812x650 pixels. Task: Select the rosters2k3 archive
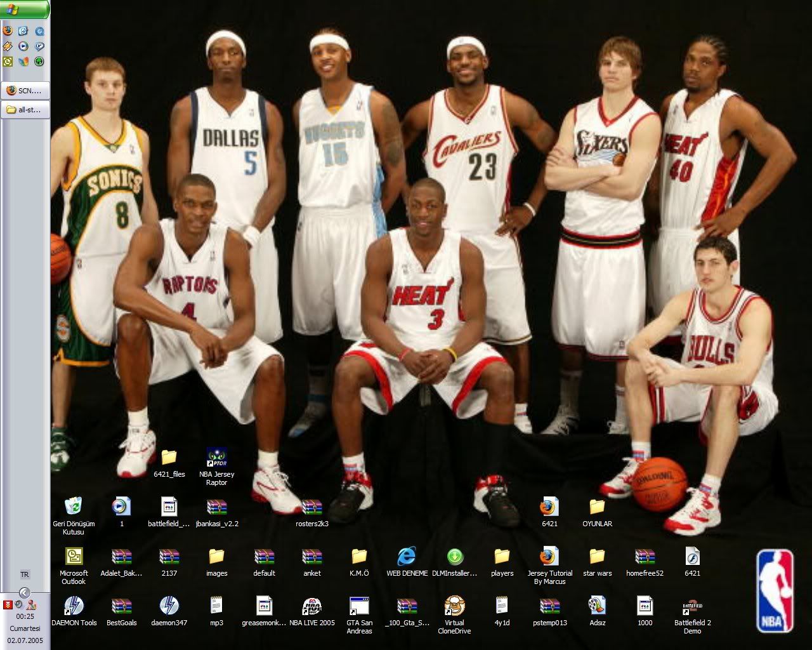[312, 512]
